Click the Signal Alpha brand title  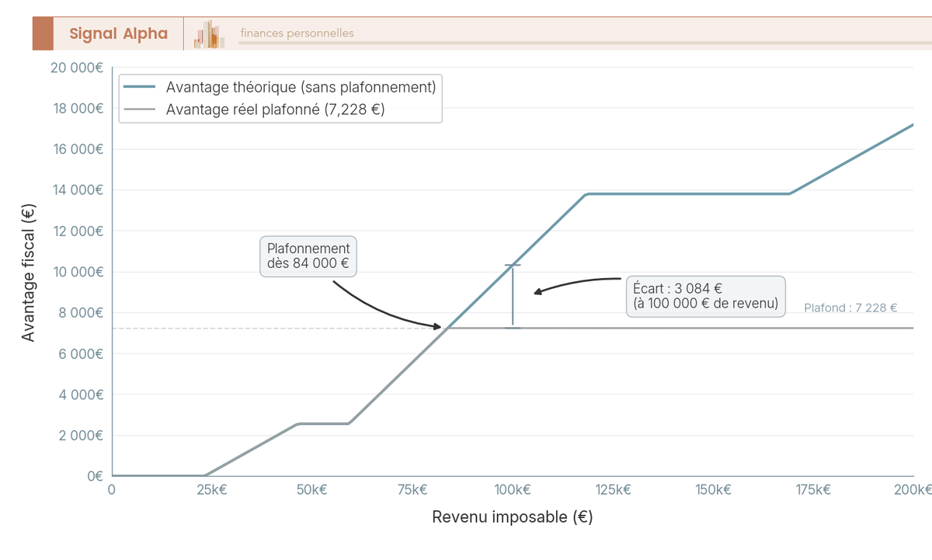pyautogui.click(x=118, y=33)
